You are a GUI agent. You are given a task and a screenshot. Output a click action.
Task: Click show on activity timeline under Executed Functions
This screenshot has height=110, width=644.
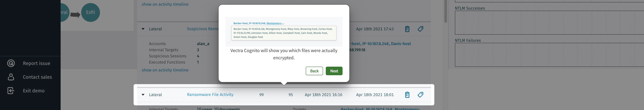(x=165, y=70)
